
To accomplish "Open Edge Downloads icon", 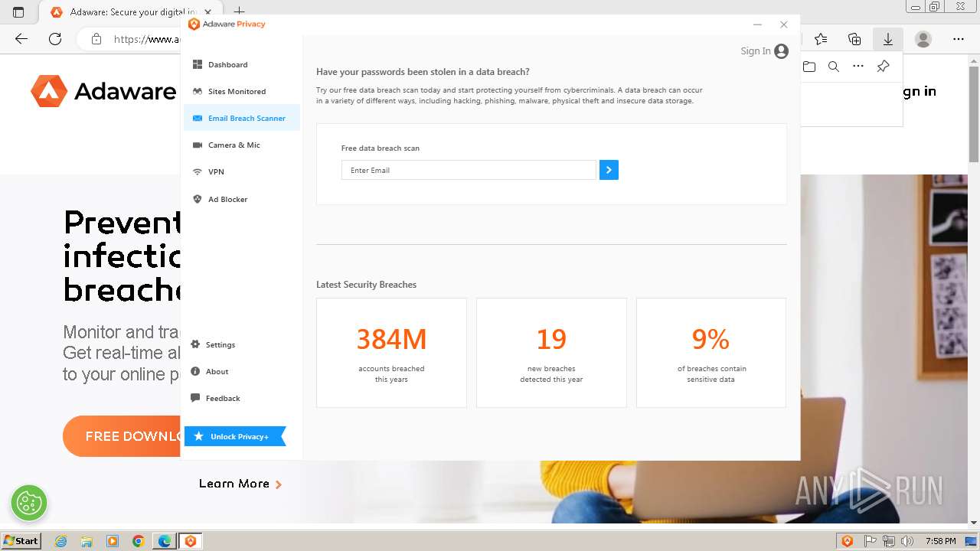I will coord(888,39).
